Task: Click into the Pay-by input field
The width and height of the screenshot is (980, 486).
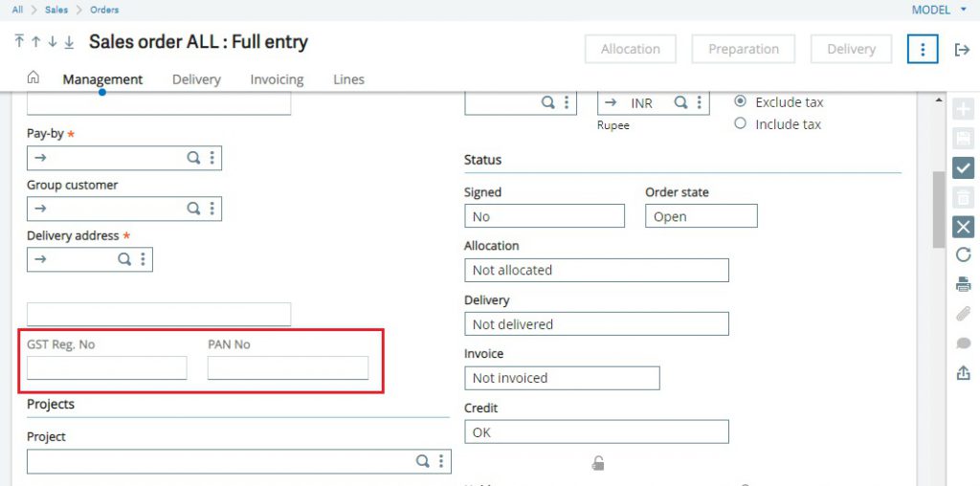Action: pos(123,158)
